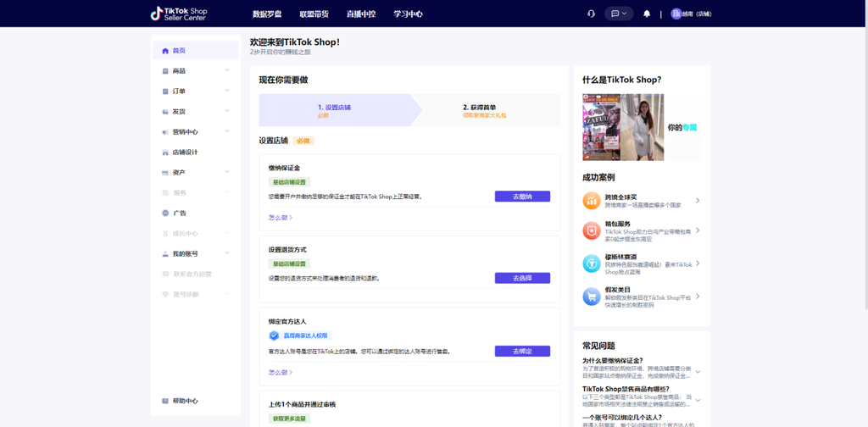Screen dimensions: 868x427
Task: Expand the 订单 sidebar chevron
Action: (x=227, y=91)
